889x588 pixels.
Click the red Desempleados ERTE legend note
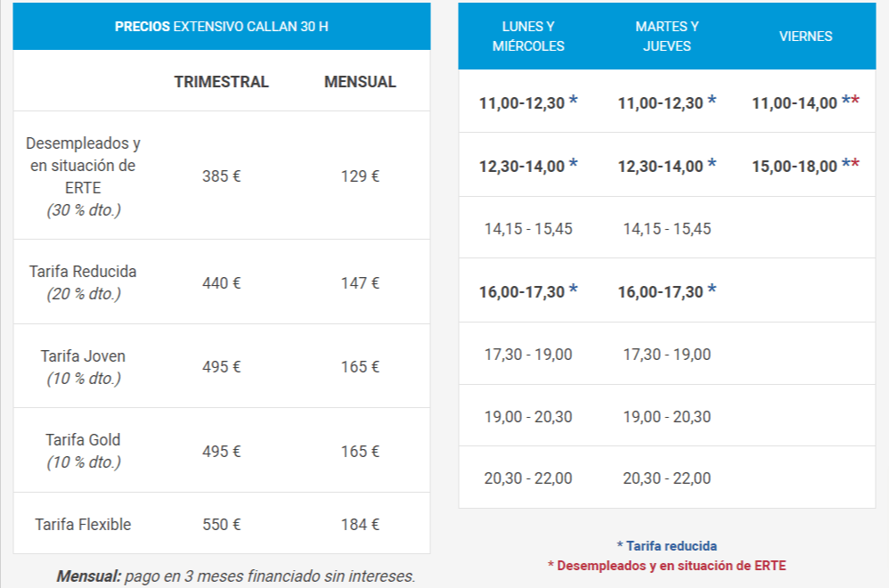[666, 566]
